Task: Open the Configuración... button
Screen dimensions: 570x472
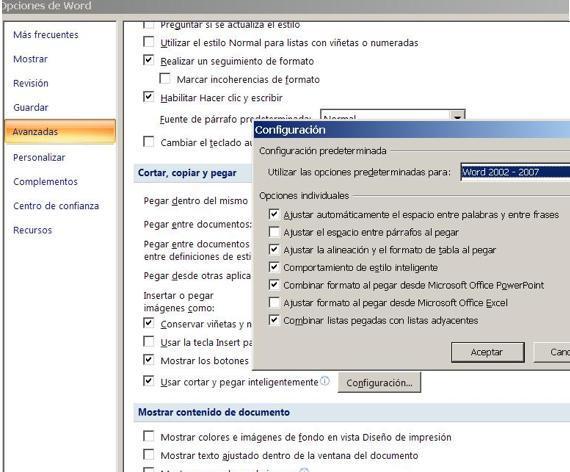Action: point(379,383)
